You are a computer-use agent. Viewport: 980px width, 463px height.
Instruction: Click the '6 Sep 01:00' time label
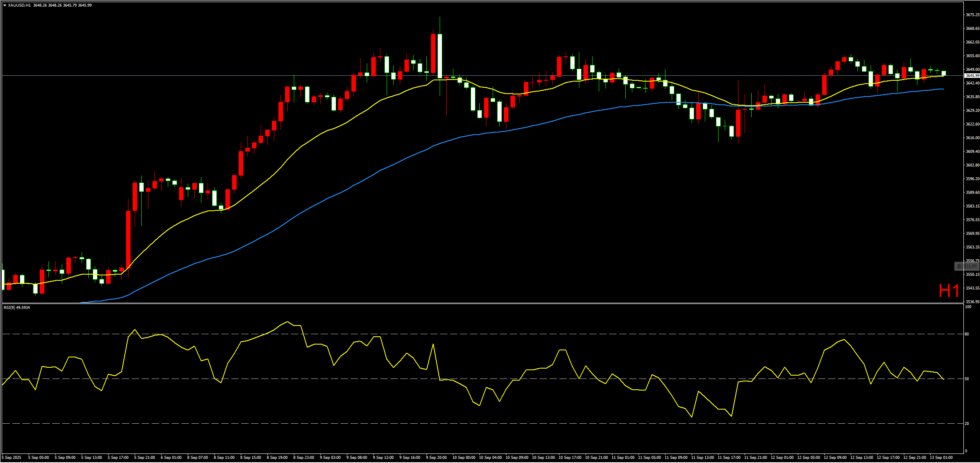pos(171,458)
